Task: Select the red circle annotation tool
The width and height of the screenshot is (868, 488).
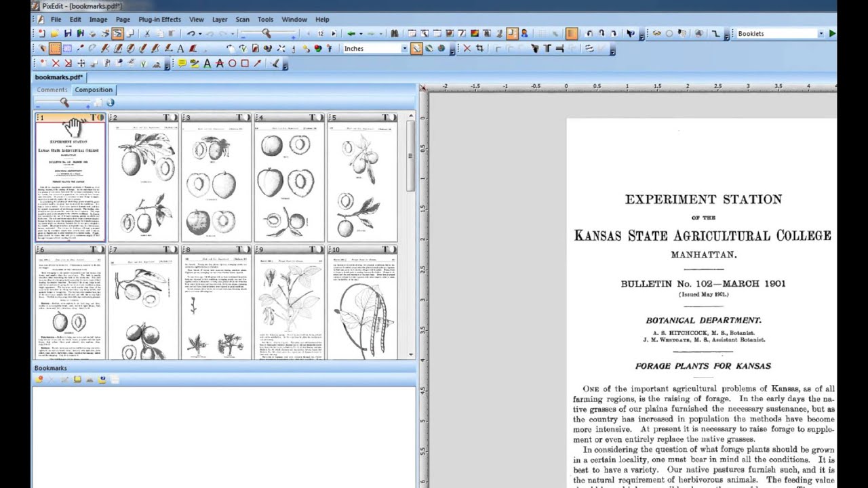Action: coord(232,63)
